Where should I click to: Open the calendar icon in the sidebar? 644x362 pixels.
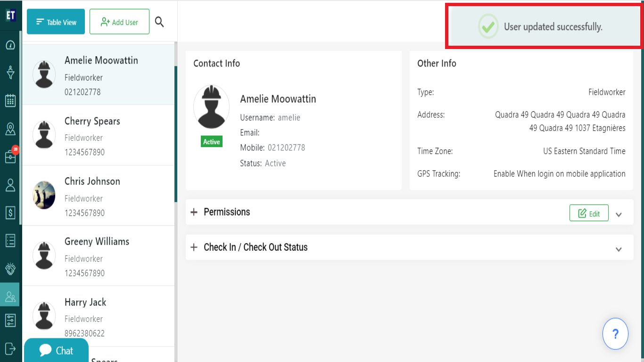coord(10,100)
